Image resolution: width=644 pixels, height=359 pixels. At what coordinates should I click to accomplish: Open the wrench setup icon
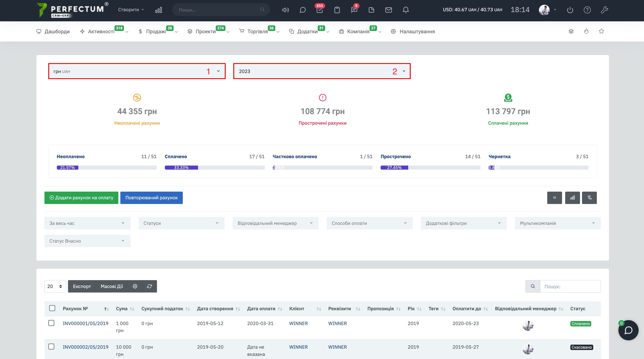point(604,10)
